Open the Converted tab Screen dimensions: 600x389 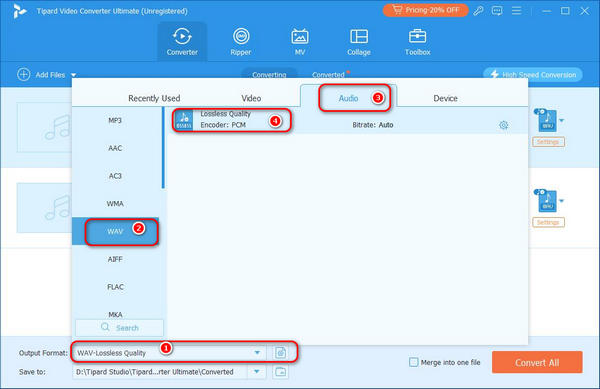click(328, 75)
